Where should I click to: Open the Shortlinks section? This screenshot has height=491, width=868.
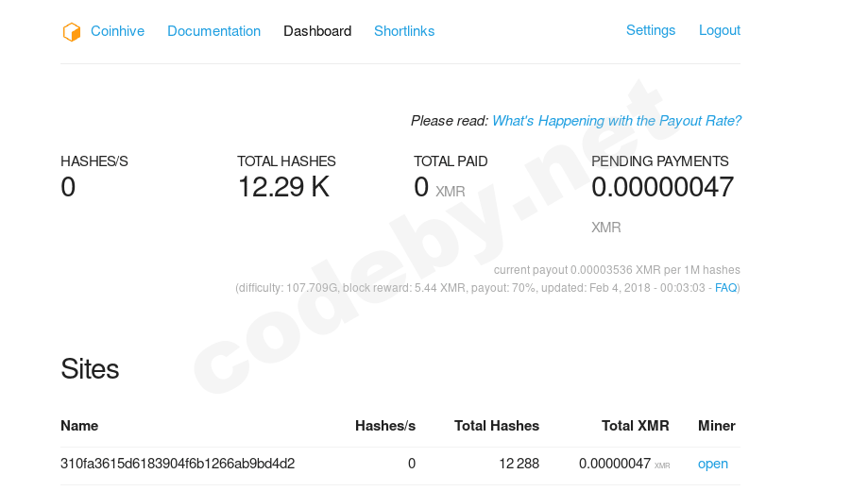404,31
